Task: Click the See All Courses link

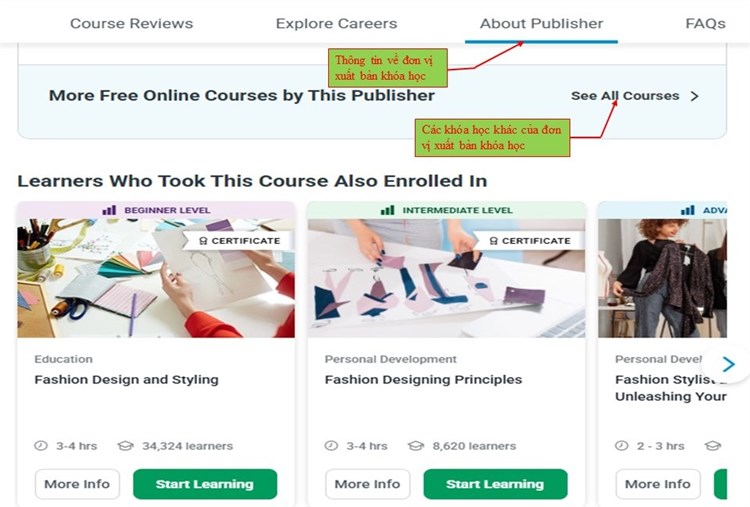Action: click(625, 96)
